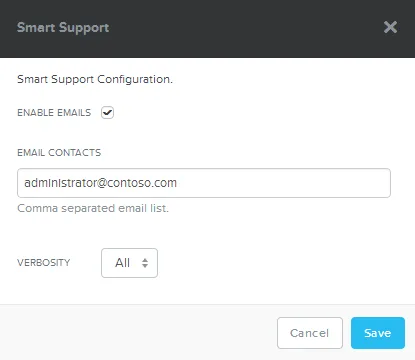Click the ENABLE EMAILS label text

(54, 113)
